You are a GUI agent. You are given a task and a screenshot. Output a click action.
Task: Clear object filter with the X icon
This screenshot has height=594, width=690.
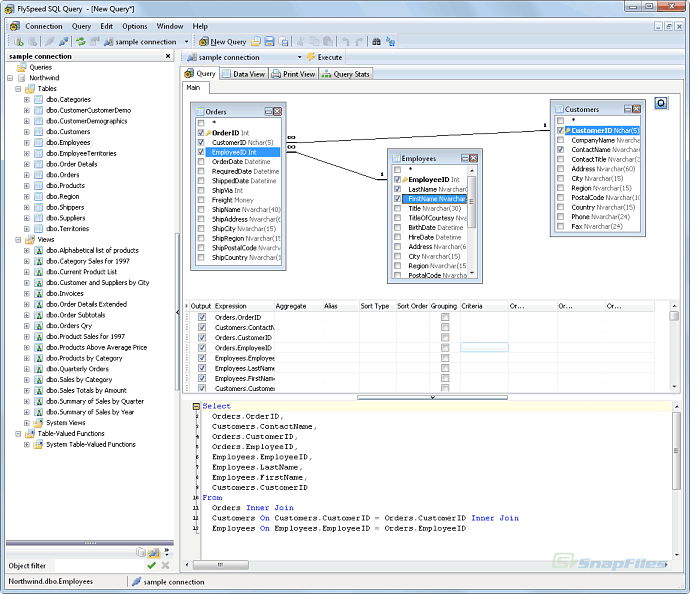point(165,565)
